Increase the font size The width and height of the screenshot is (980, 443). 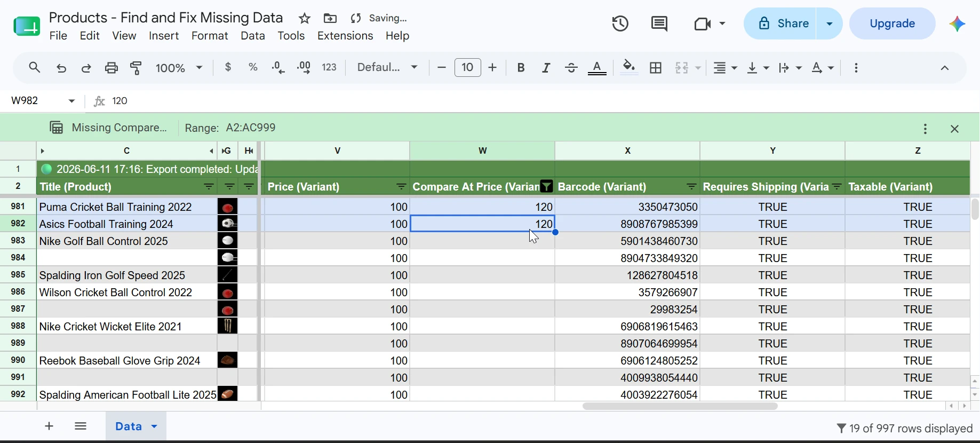(x=493, y=68)
